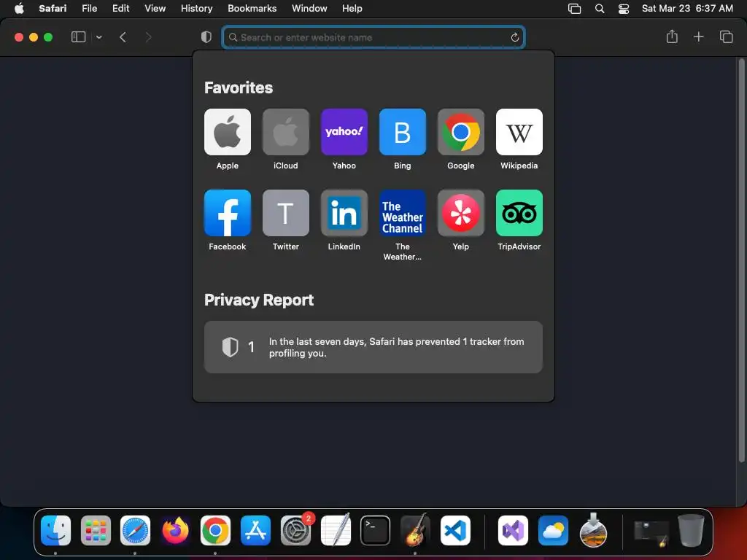
Task: Open the File menu
Action: 89,9
